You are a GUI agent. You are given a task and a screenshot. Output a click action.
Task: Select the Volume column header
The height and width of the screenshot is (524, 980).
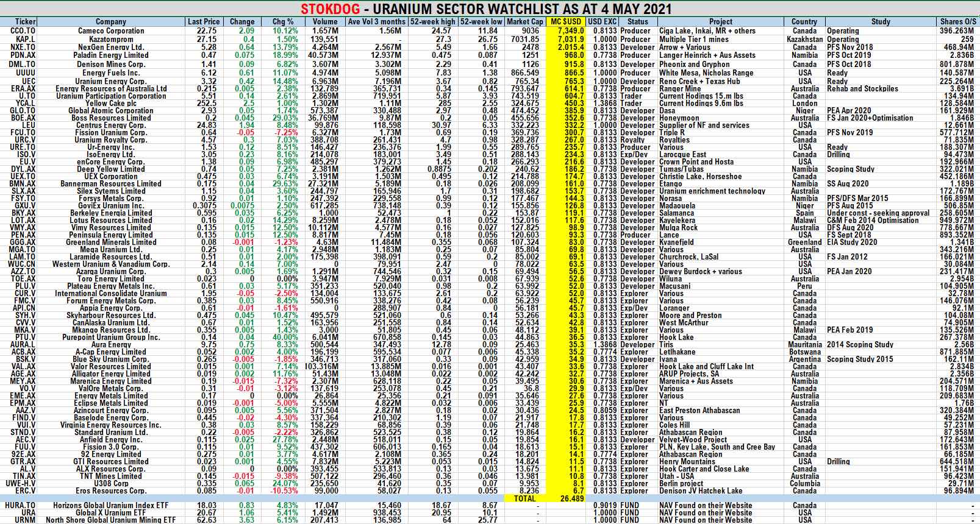click(x=325, y=21)
